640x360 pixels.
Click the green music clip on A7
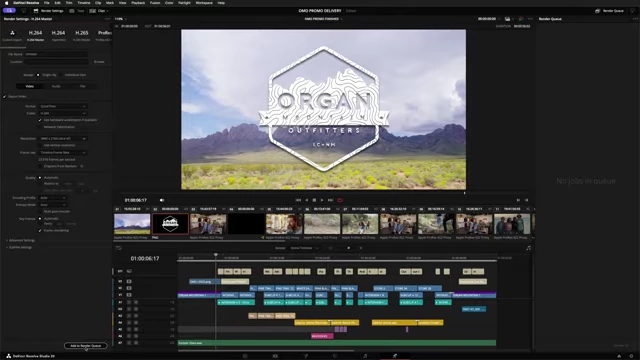(x=337, y=343)
